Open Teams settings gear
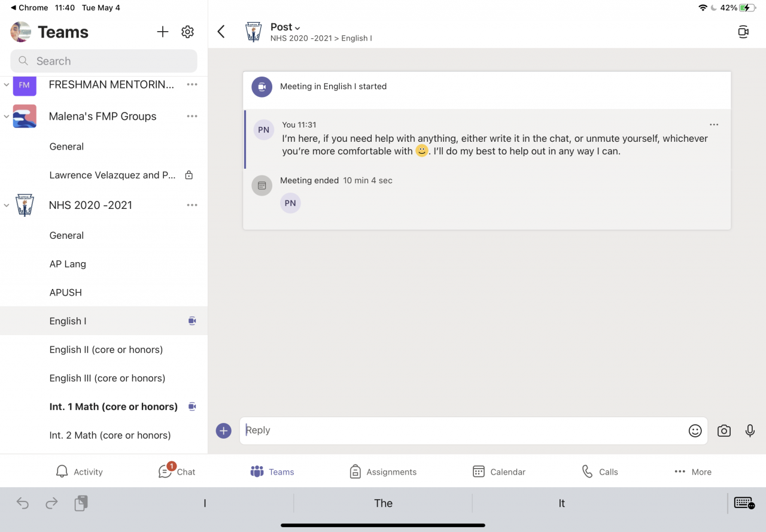Viewport: 766px width, 532px height. [x=188, y=32]
